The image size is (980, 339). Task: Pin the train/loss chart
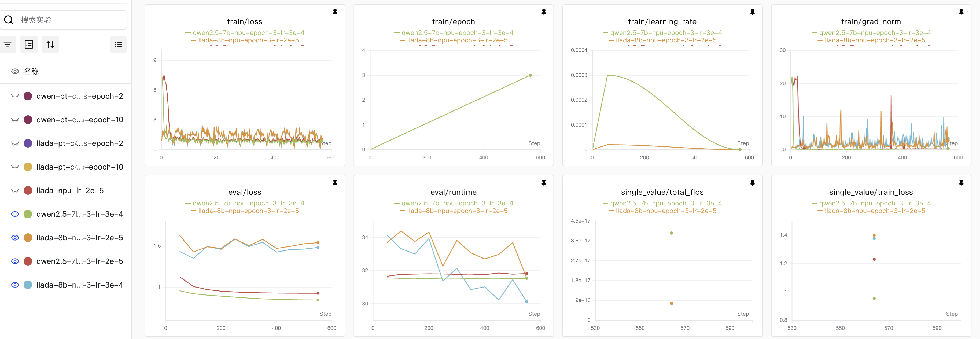point(335,13)
